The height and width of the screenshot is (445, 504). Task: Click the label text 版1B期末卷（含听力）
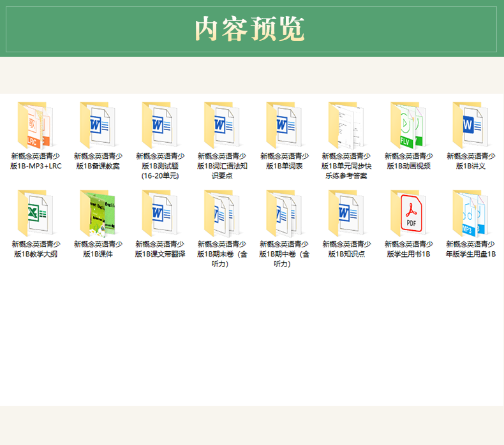[222, 259]
